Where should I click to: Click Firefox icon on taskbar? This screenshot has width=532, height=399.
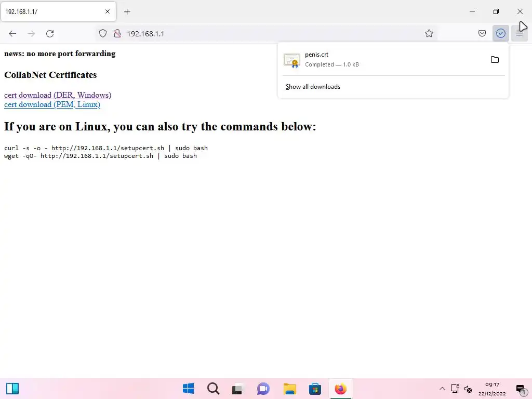(340, 389)
